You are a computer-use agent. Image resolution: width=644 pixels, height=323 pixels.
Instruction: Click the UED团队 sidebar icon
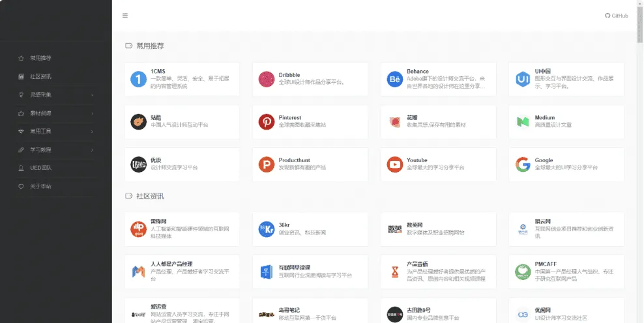coord(21,168)
